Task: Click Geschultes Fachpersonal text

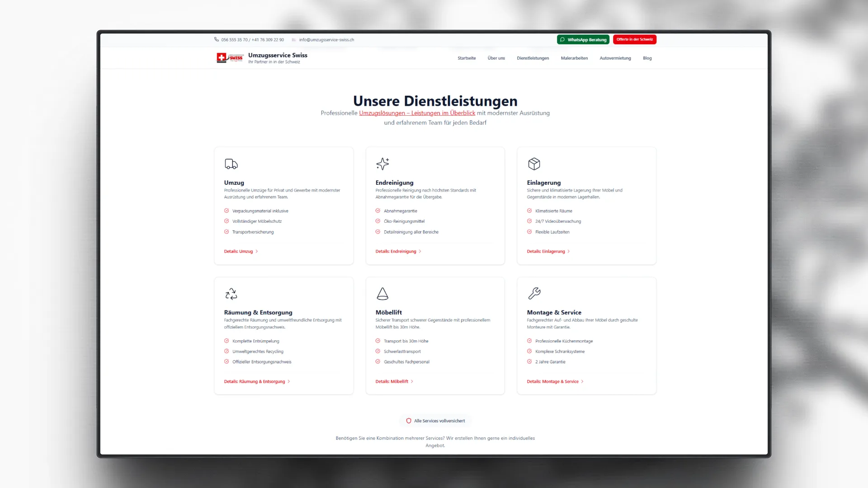Action: pyautogui.click(x=407, y=361)
